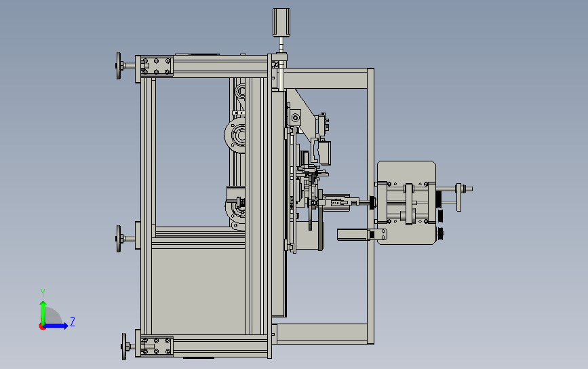Image resolution: width=588 pixels, height=369 pixels.
Task: Select the cylindrical motor at the top of the machine
Action: click(x=281, y=22)
